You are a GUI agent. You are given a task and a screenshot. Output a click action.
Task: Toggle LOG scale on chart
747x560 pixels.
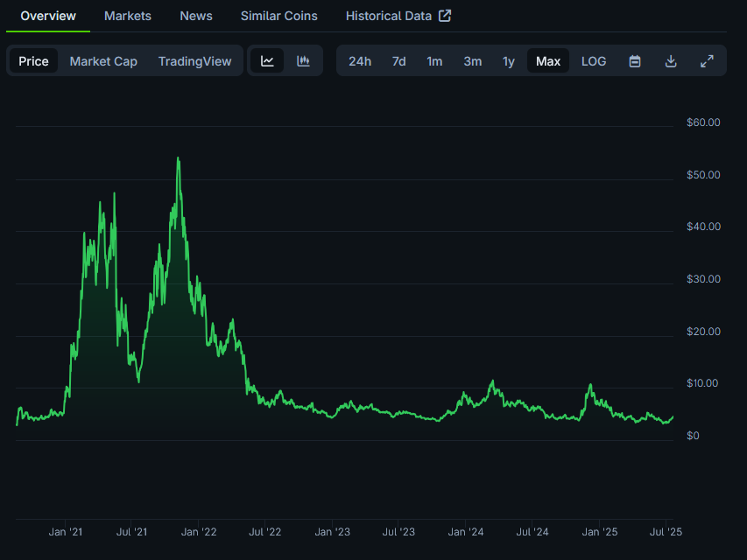click(594, 61)
